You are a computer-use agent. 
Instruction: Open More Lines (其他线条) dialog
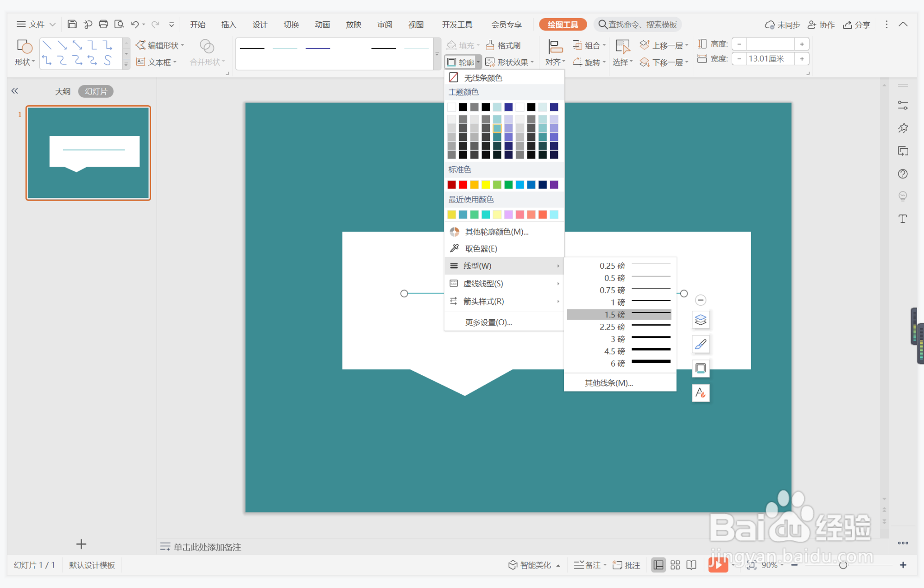tap(608, 383)
